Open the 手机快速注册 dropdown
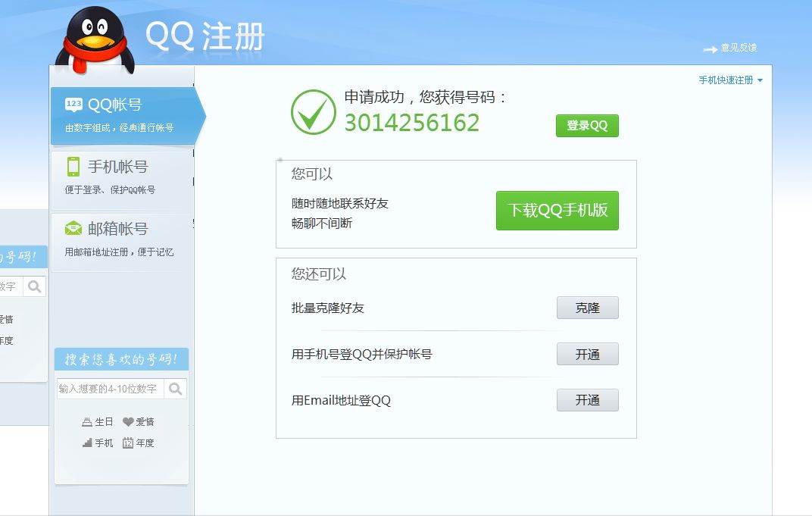This screenshot has height=516, width=812. pyautogui.click(x=725, y=79)
